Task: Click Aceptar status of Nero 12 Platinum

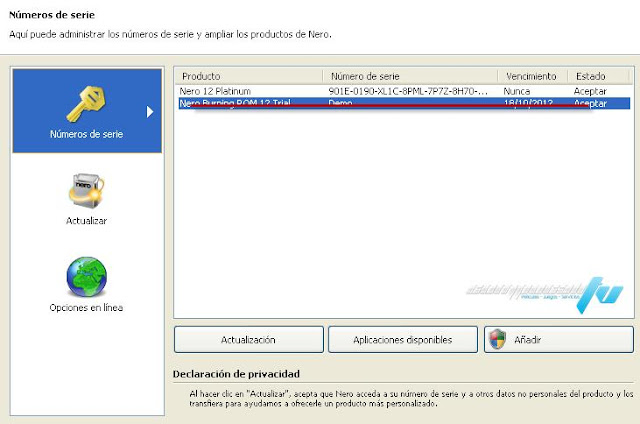Action: [x=590, y=91]
